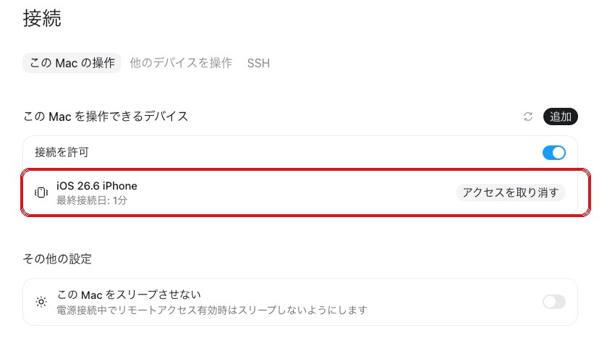607x364 pixels.
Task: Click the 最終接続日: 1分 text
Action: coord(92,200)
